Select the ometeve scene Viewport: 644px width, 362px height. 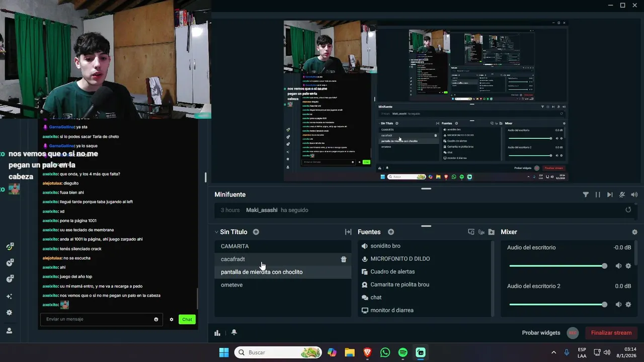[x=283, y=285]
